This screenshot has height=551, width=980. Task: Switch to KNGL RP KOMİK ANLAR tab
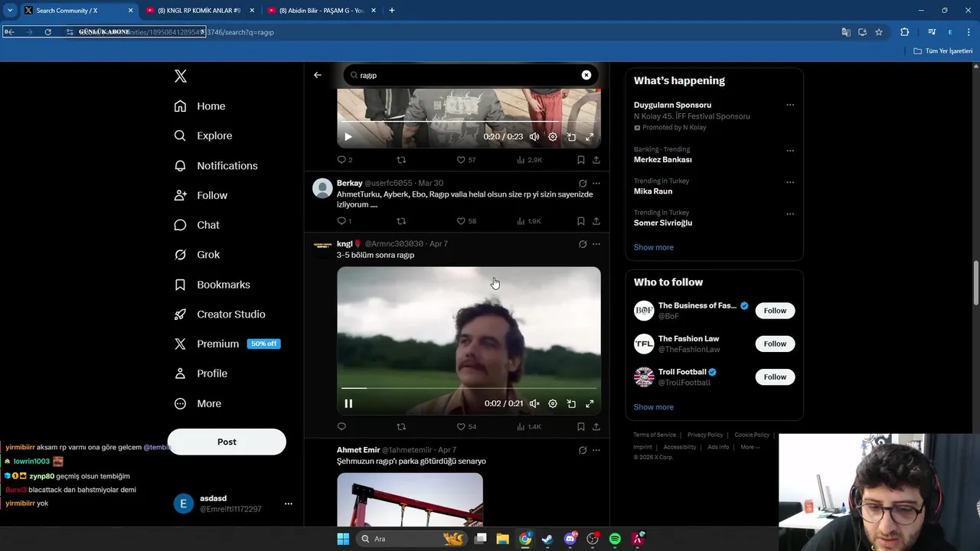coord(199,11)
